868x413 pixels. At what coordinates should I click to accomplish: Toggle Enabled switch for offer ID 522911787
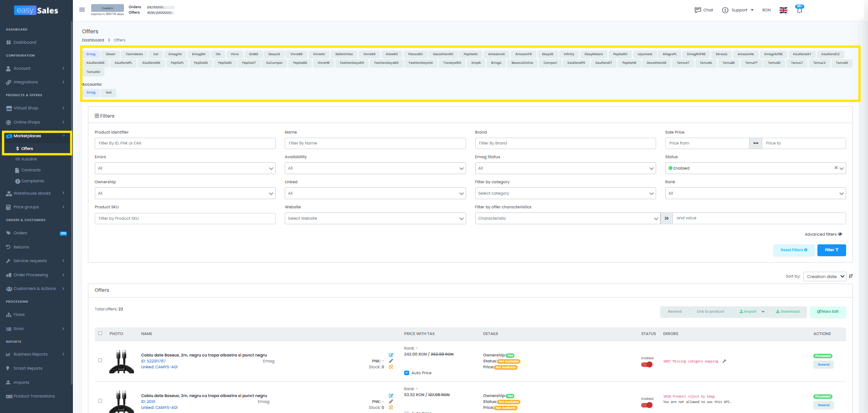(x=647, y=364)
